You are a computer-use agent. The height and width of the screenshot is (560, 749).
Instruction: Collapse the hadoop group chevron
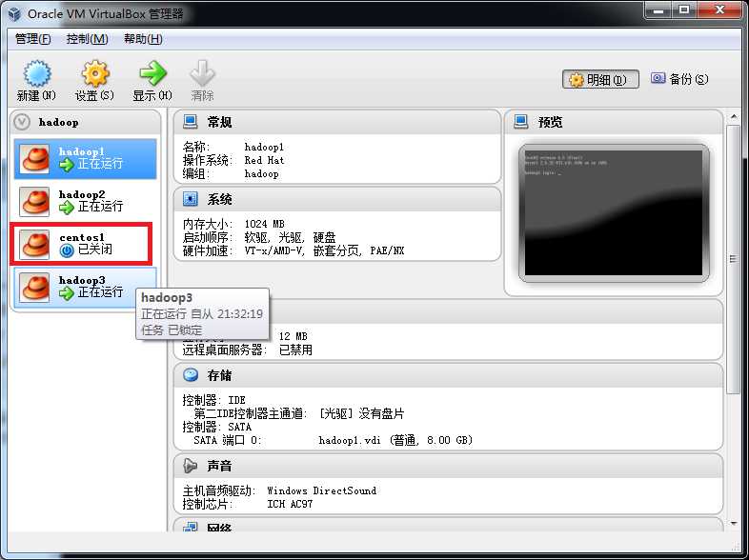click(22, 122)
